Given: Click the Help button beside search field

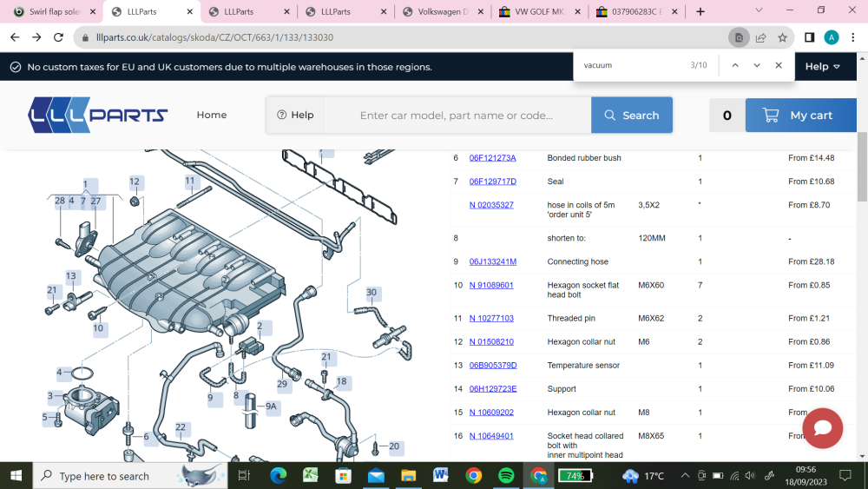Looking at the screenshot, I should tap(295, 115).
